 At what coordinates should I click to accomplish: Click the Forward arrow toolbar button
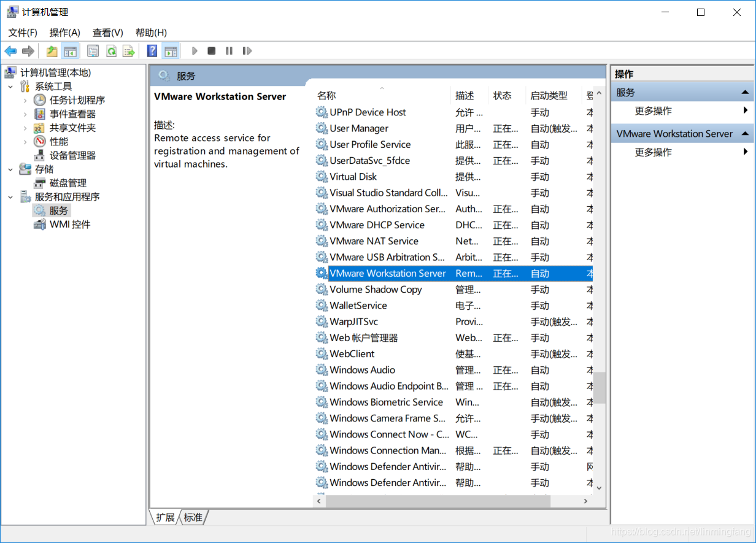click(28, 51)
